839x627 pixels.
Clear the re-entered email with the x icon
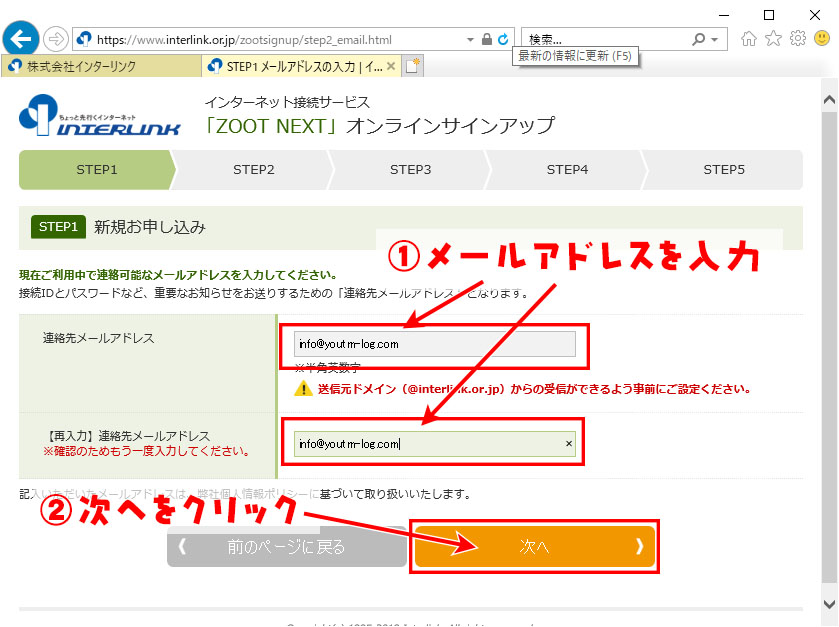click(x=568, y=444)
